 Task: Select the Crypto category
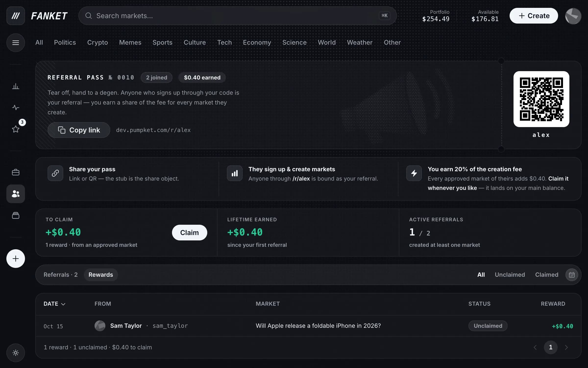pyautogui.click(x=98, y=42)
